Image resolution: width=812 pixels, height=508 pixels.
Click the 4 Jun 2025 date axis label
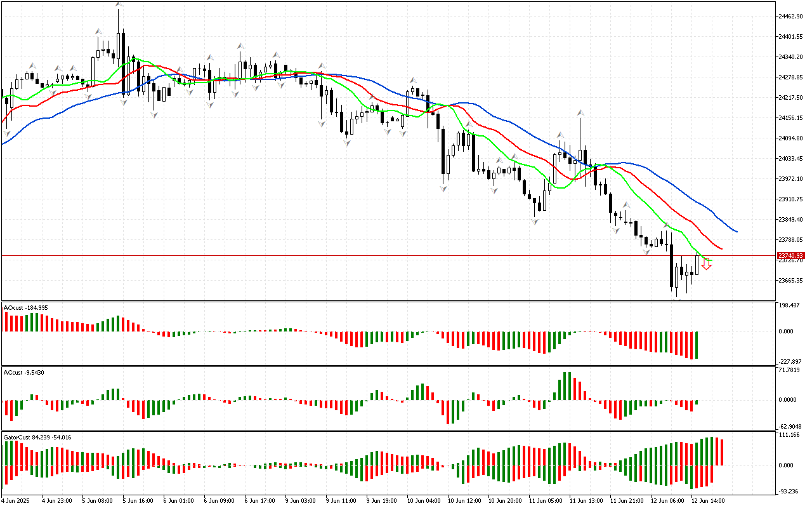(15, 500)
